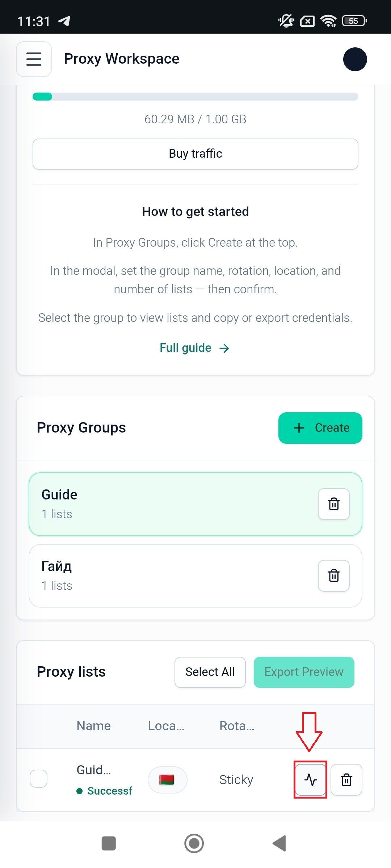Tap Android back navigation button

pyautogui.click(x=279, y=843)
